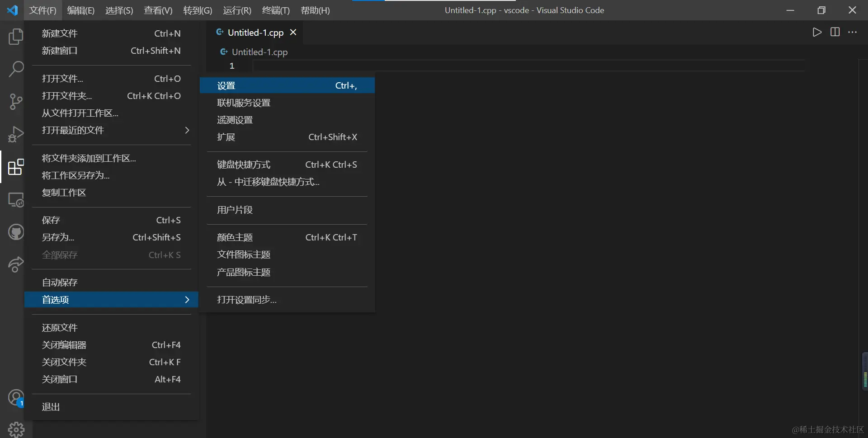Expand the 打开最近的文件 submenu
Image resolution: width=868 pixels, height=438 pixels.
click(112, 130)
